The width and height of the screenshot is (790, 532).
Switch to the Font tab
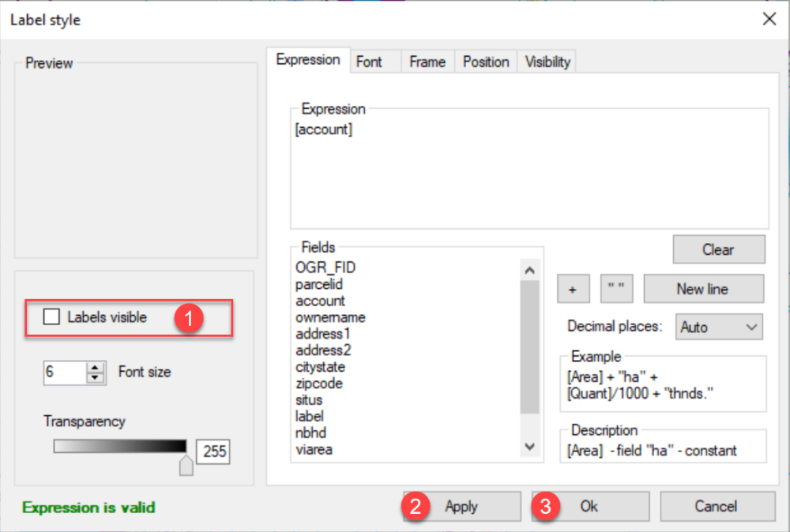374,61
